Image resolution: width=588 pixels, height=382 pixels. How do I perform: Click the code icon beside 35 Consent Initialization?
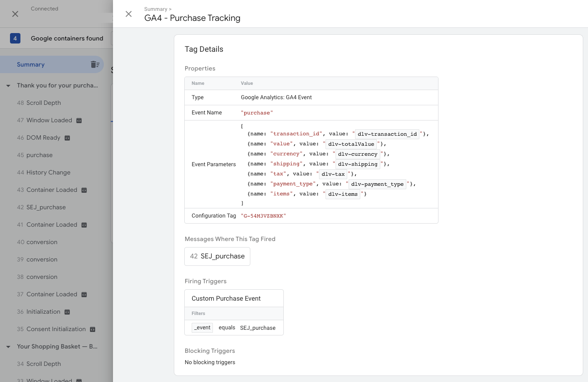pos(92,329)
